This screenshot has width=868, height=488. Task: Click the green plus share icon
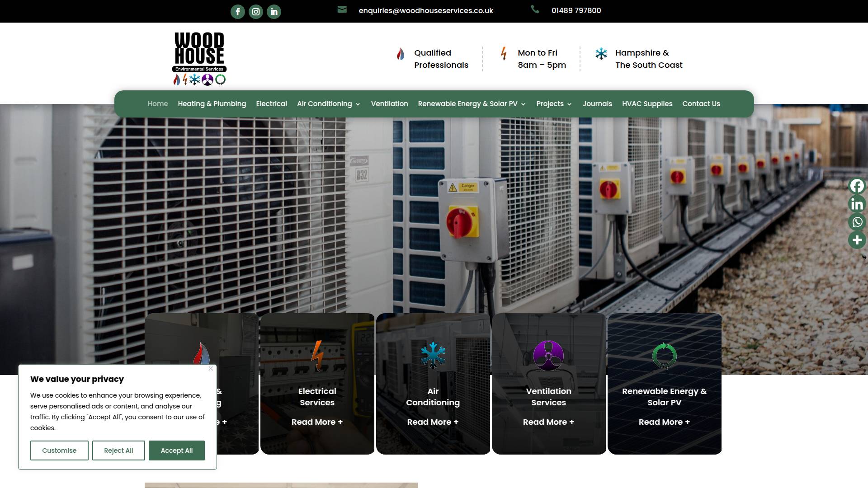pos(857,240)
